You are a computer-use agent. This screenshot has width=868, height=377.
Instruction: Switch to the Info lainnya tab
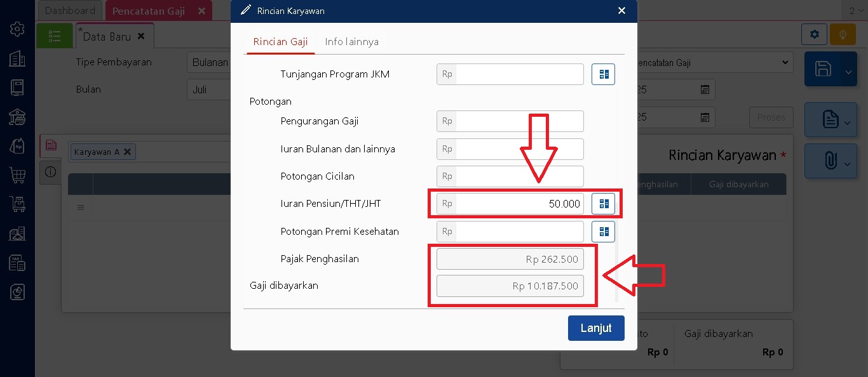(x=351, y=42)
